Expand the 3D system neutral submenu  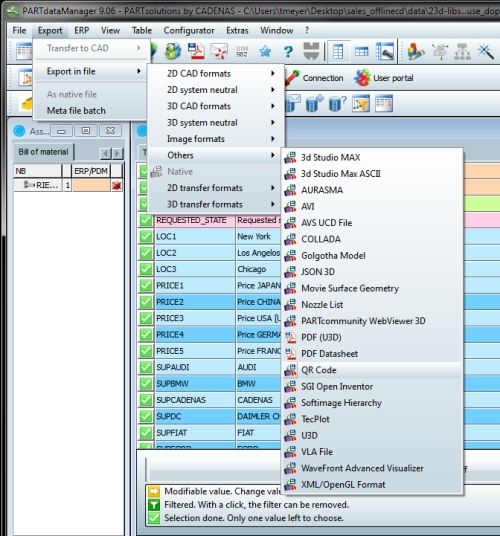pos(216,123)
